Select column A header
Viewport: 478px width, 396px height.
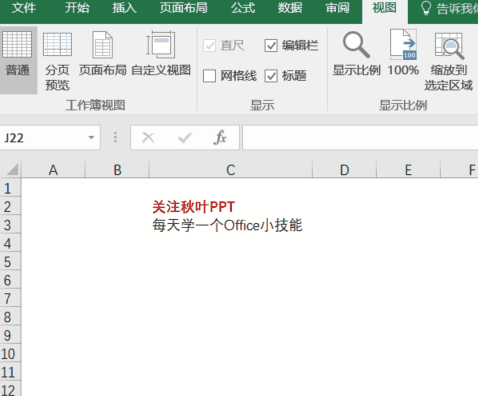[53, 170]
